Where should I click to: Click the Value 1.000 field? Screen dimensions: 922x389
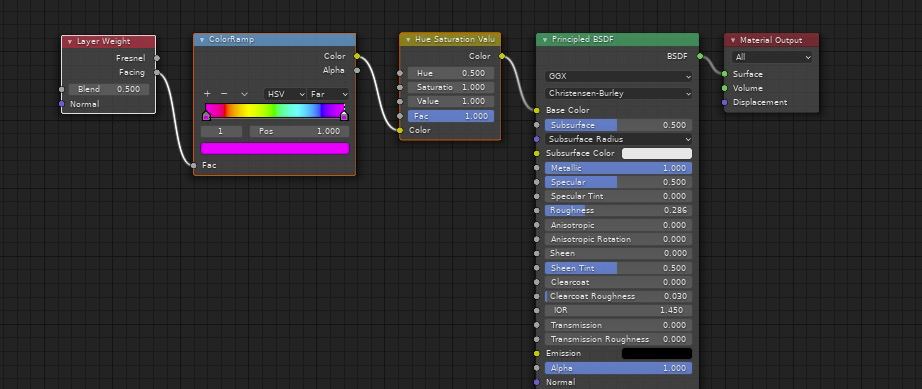[451, 101]
